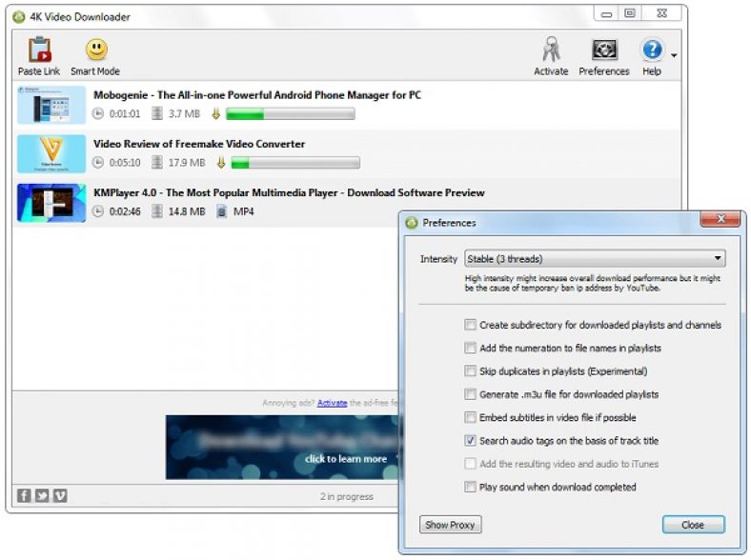Select the Freemake Video Converter thumbnail
The width and height of the screenshot is (751, 560).
tap(51, 153)
